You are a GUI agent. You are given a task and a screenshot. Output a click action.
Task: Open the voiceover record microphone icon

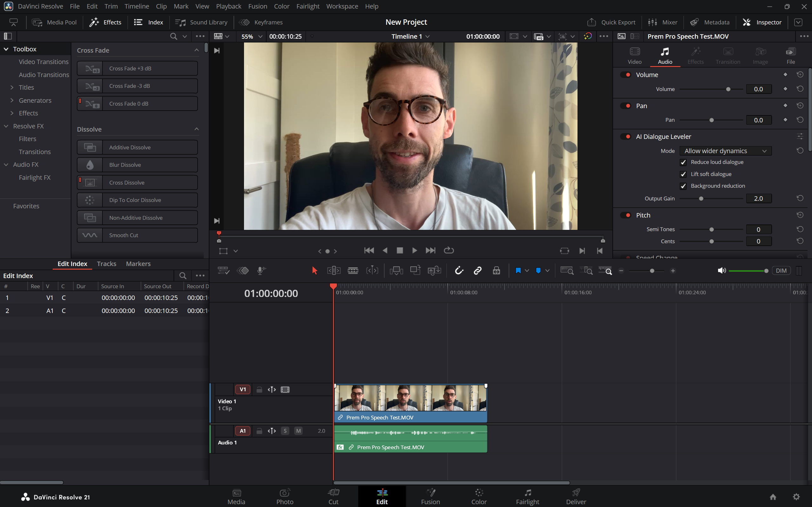pos(261,270)
